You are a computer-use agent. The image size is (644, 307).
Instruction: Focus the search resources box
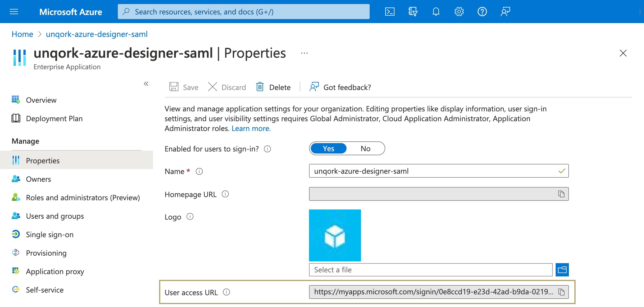click(x=244, y=12)
